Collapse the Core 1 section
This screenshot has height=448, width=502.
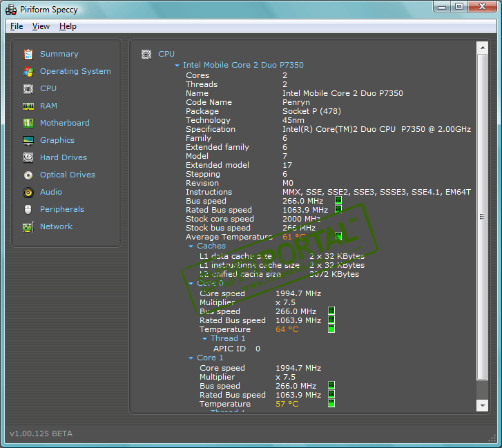click(x=191, y=358)
